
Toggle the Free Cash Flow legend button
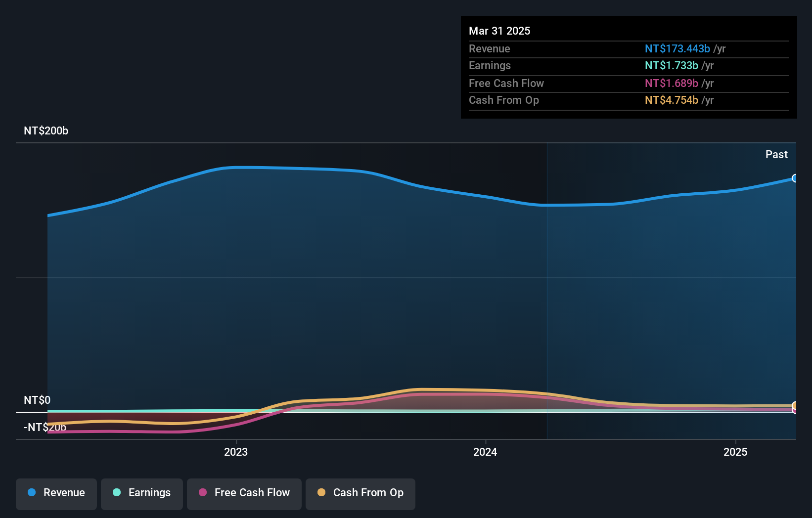[x=244, y=494]
